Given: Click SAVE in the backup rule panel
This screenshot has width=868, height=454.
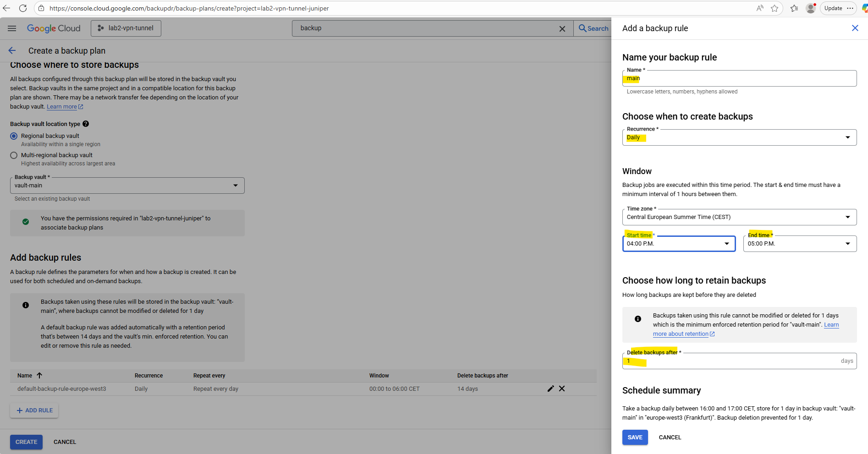Looking at the screenshot, I should 635,438.
